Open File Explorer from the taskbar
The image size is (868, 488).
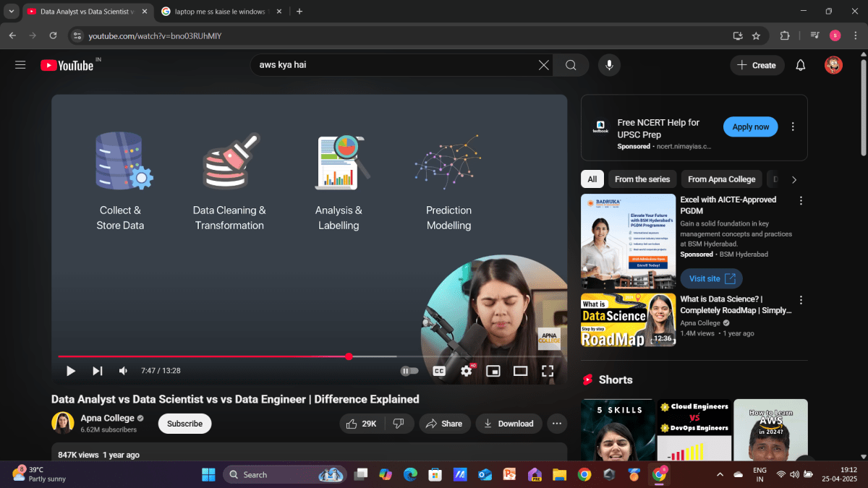[559, 474]
